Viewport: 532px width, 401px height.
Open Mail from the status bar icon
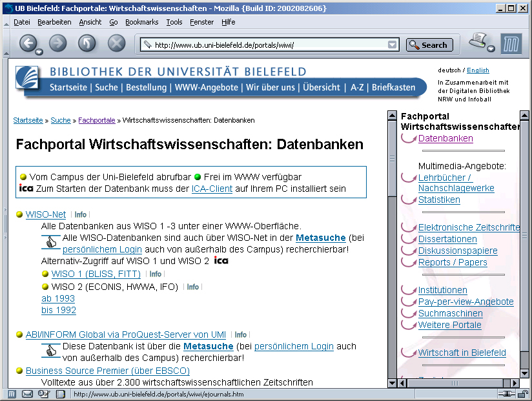[28, 394]
